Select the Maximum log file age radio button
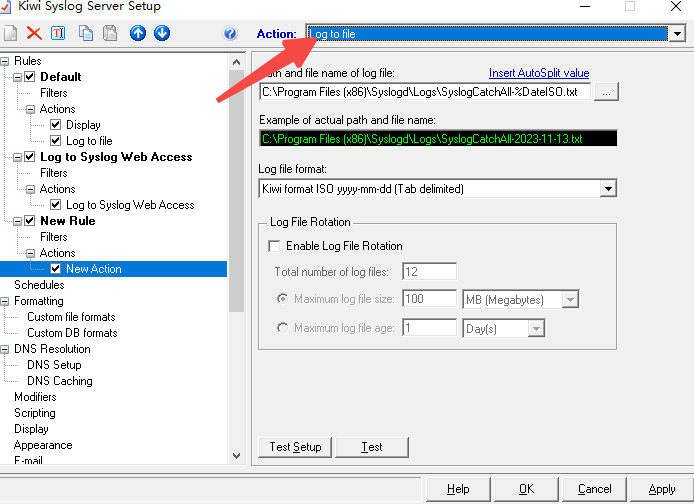The width and height of the screenshot is (694, 504). (282, 328)
